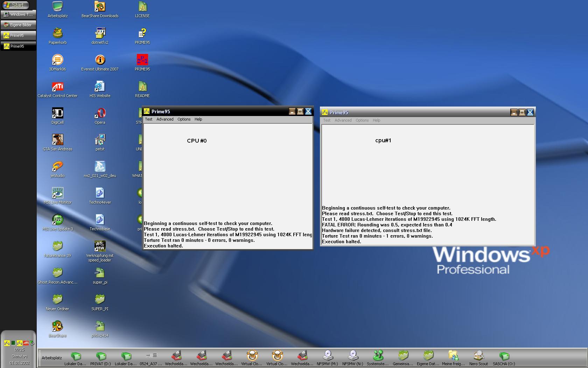The image size is (588, 368).
Task: Click the ATI tray icon
Action: point(26,343)
